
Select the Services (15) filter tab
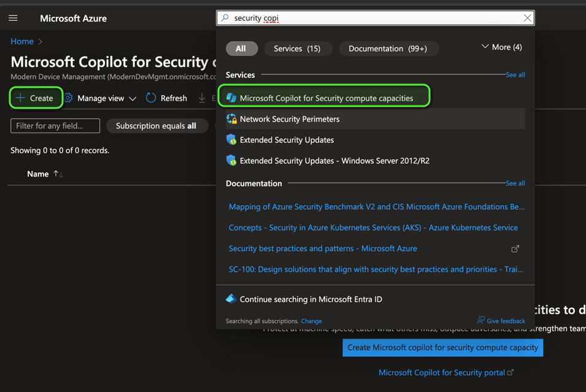pyautogui.click(x=297, y=48)
